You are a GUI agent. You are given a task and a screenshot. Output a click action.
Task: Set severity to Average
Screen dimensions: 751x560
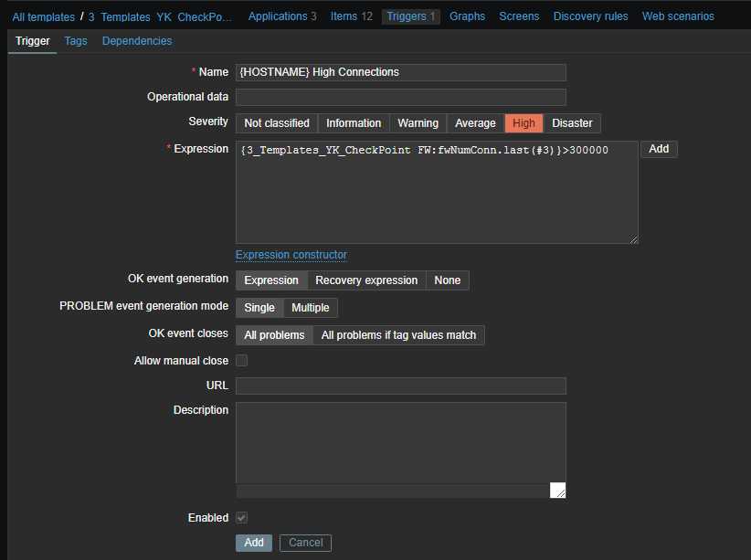coord(475,123)
